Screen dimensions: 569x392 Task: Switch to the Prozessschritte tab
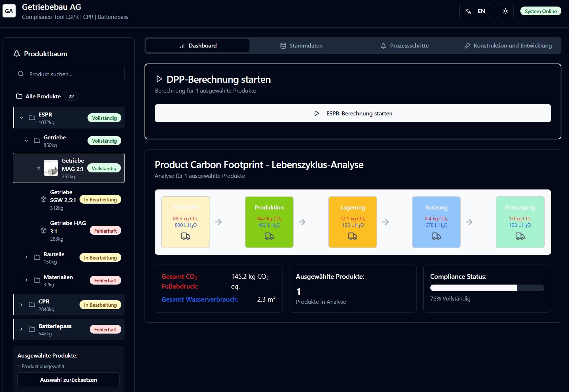(x=405, y=46)
